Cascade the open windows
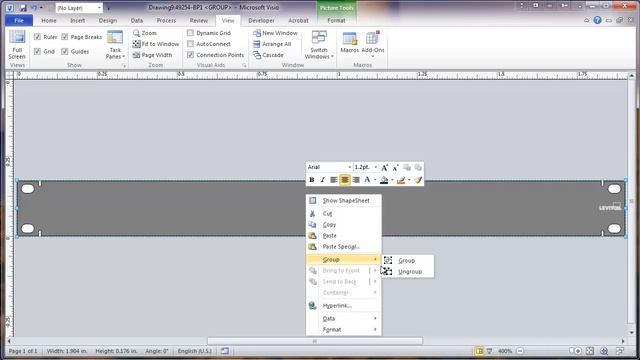This screenshot has height=360, width=640. [268, 55]
